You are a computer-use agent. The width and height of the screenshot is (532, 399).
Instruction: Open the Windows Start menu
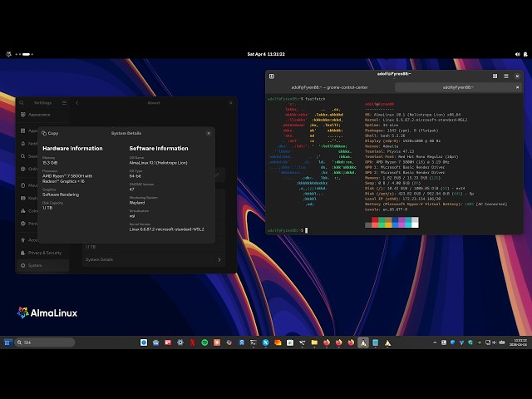click(x=7, y=342)
